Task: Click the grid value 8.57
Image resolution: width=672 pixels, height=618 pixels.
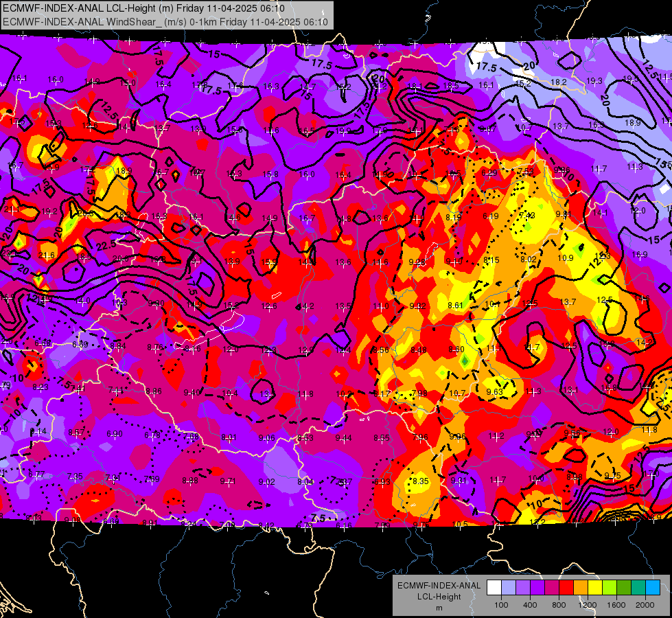Action: click(x=76, y=433)
